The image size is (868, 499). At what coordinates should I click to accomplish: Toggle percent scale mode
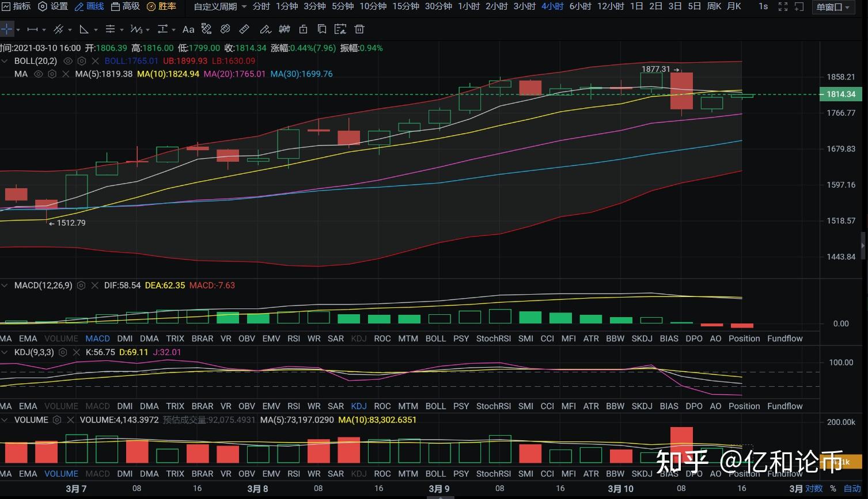tap(833, 489)
